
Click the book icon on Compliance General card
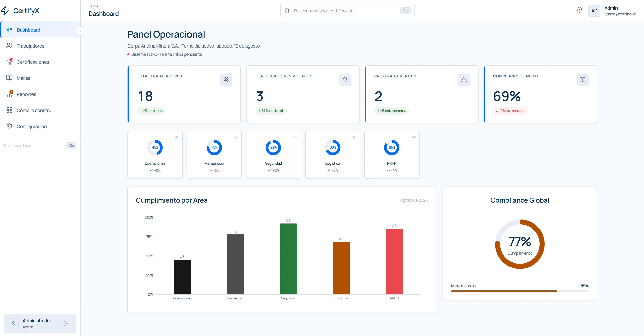pyautogui.click(x=583, y=80)
